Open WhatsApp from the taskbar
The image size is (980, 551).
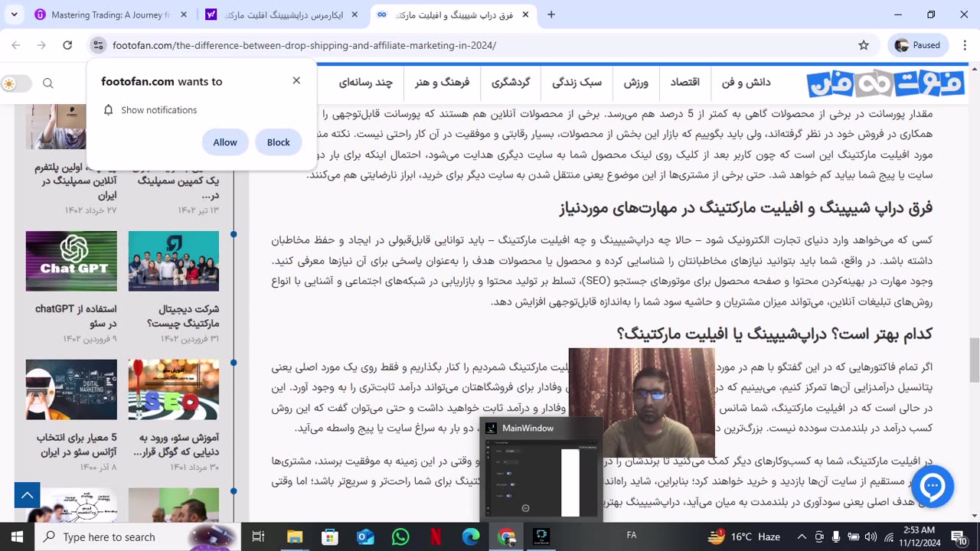400,537
